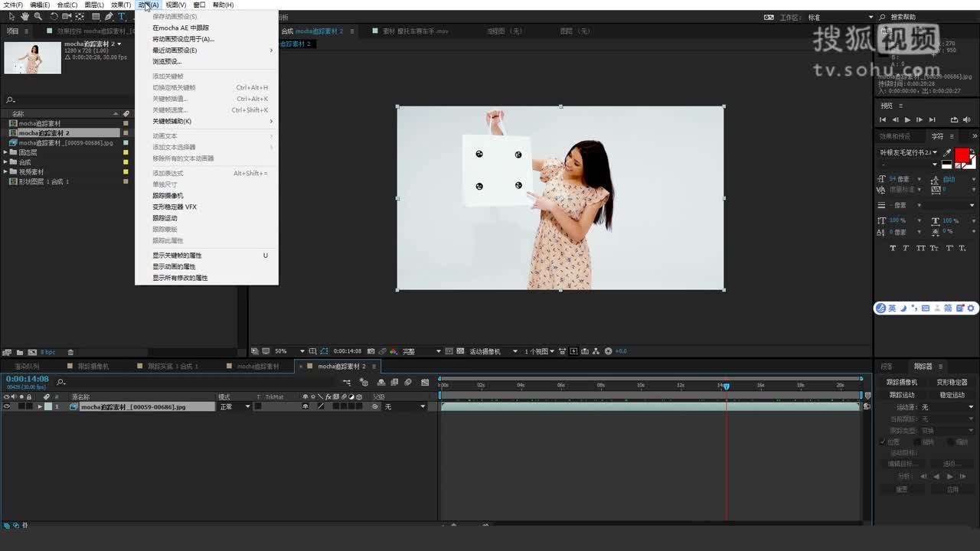Take a snapshot with camera icon
Screen dimensions: 980x551
(371, 351)
